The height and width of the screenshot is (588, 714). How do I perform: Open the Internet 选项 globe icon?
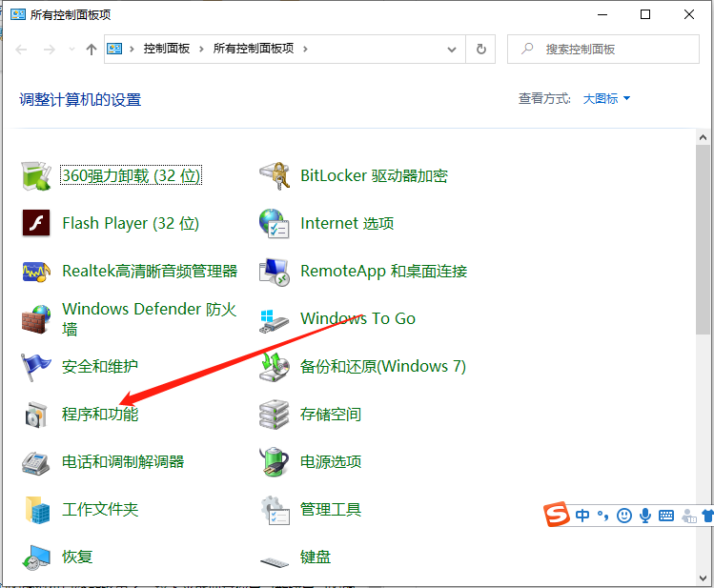[275, 223]
